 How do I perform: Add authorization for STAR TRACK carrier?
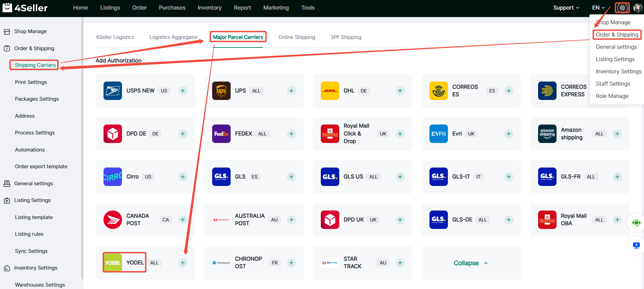pos(400,263)
